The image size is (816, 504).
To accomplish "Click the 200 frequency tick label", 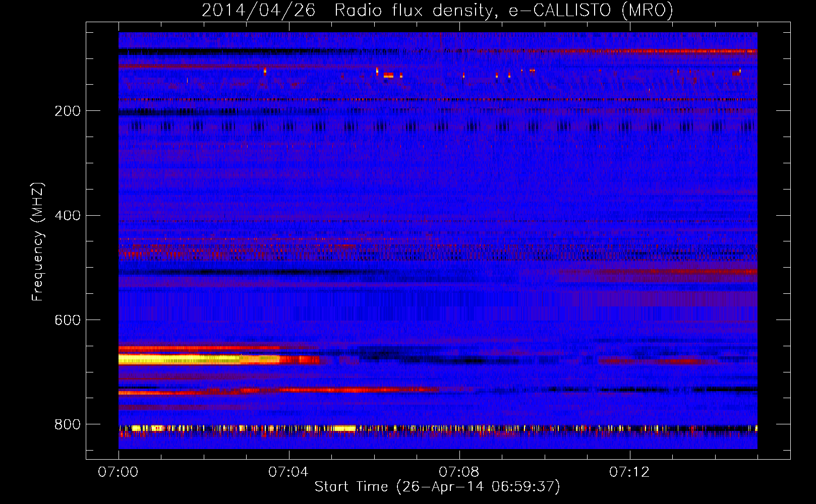I will [68, 111].
